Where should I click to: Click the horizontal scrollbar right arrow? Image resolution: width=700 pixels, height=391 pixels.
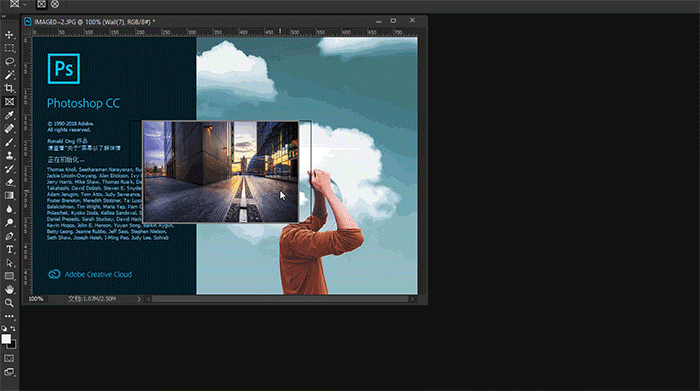pyautogui.click(x=412, y=299)
